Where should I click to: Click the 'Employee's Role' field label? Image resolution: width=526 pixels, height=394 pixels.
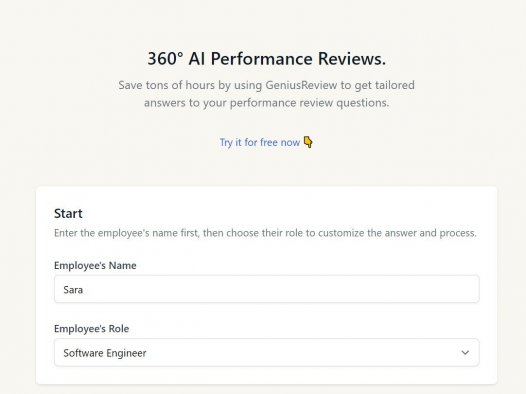click(92, 329)
